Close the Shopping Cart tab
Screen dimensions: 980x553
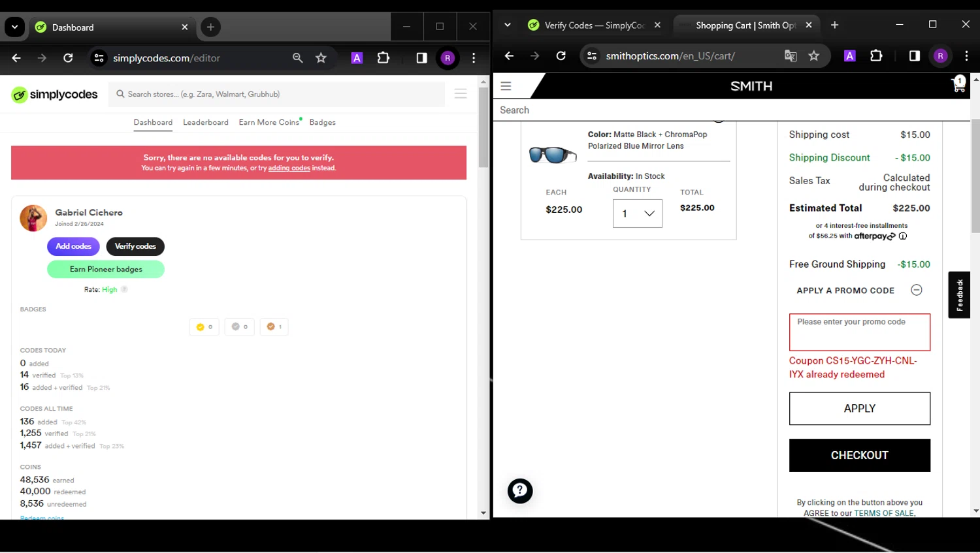pos(809,25)
